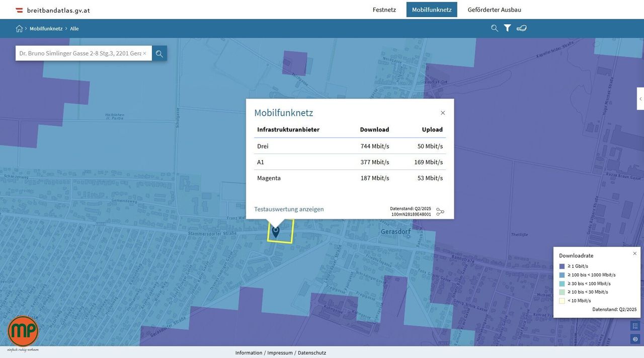Close the Downloadrate legend
The height and width of the screenshot is (358, 644).
[634, 253]
